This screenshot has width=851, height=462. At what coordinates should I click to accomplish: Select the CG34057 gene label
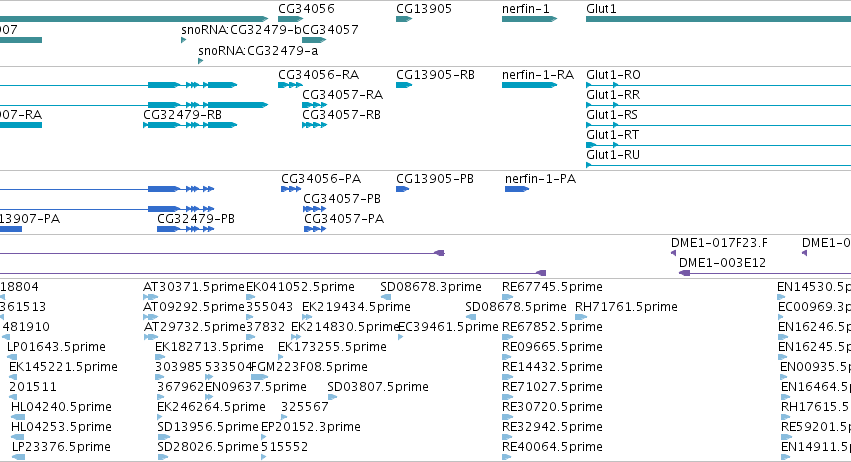[330, 30]
